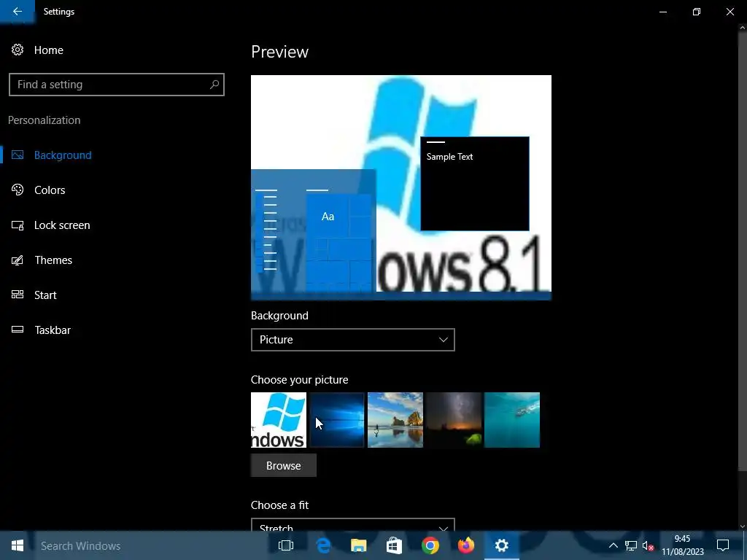Launch Firefox from the taskbar
Viewport: 747px width, 560px height.
466,545
